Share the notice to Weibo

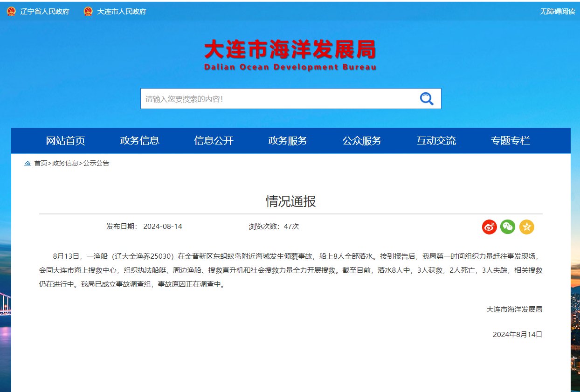tap(490, 227)
